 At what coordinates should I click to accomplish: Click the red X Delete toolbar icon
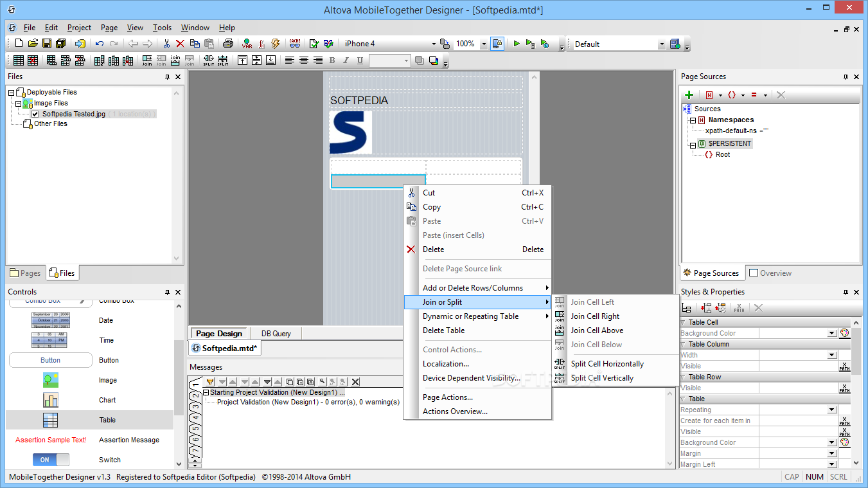[181, 44]
